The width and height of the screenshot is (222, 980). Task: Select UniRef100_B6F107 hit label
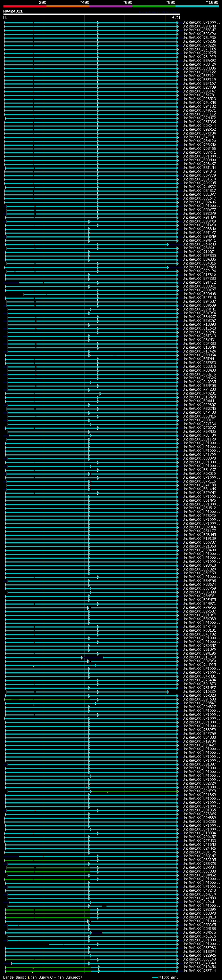click(199, 84)
